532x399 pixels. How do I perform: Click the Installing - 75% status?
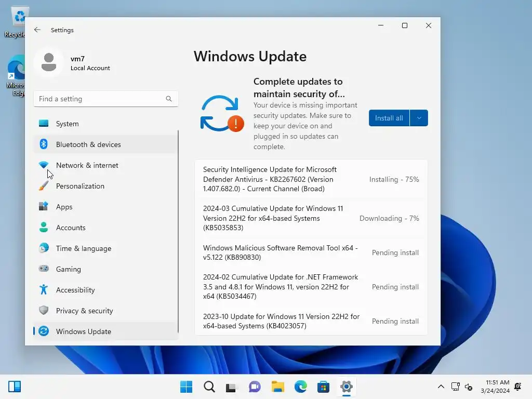(394, 179)
